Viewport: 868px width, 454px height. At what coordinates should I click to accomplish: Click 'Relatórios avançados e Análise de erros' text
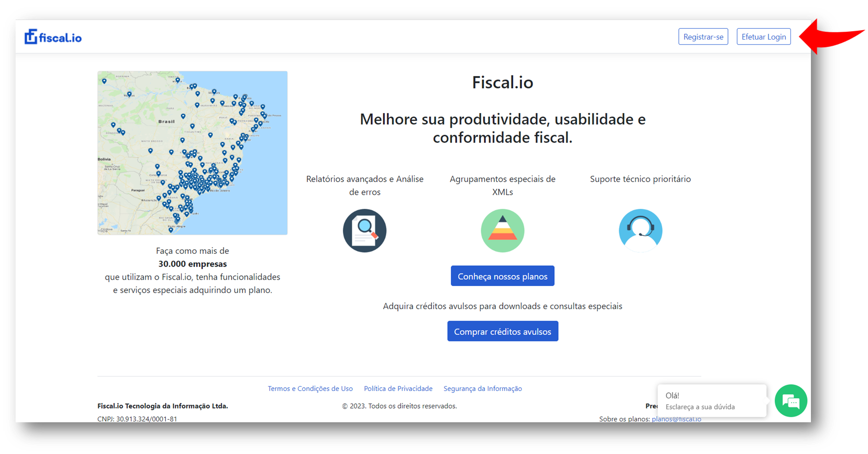[x=364, y=186]
